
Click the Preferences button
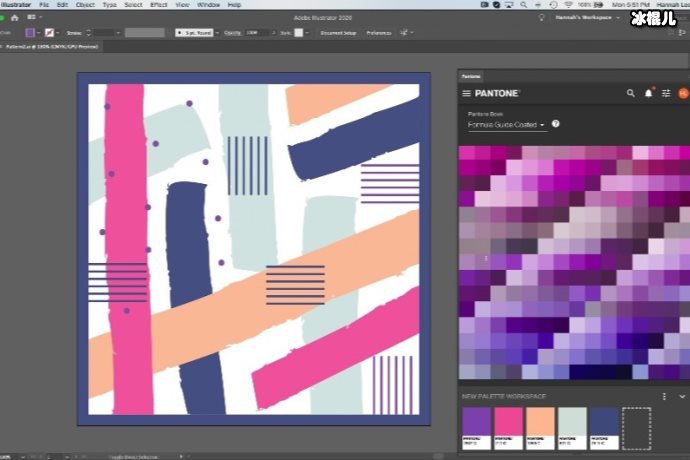(379, 32)
